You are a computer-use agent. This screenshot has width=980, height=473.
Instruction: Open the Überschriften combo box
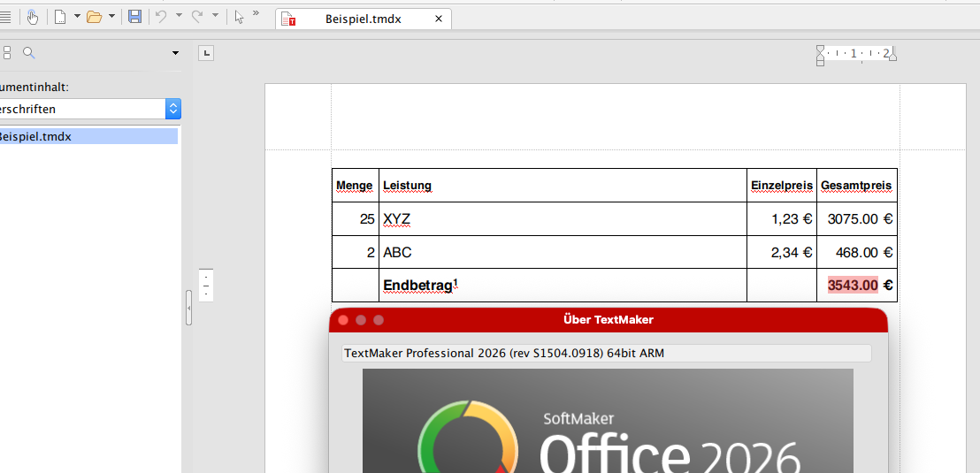coord(90,109)
